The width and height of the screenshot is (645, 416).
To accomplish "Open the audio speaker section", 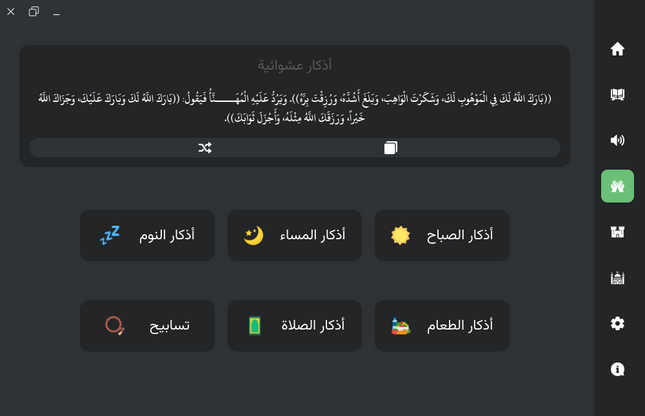I will point(617,140).
